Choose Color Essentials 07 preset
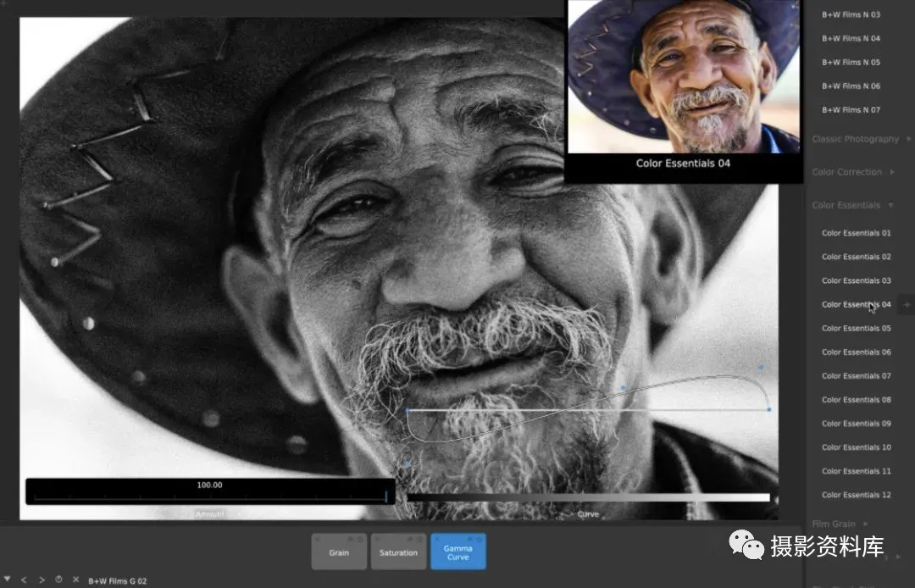This screenshot has height=588, width=915. click(856, 376)
